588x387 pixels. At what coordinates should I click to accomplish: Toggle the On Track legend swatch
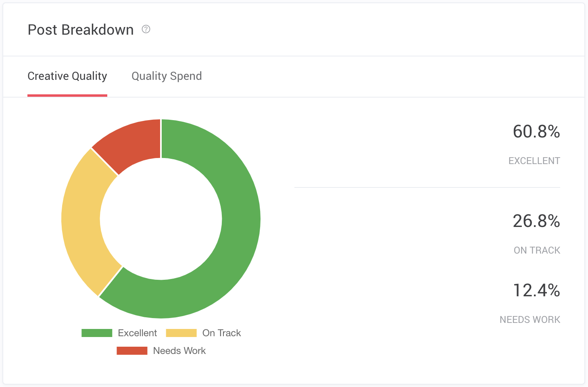tap(181, 333)
